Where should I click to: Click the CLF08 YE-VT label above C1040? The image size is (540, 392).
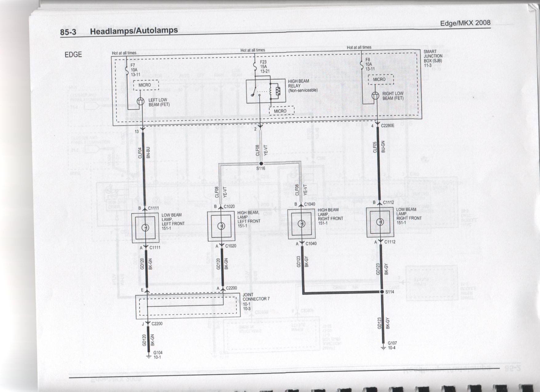[x=301, y=190]
